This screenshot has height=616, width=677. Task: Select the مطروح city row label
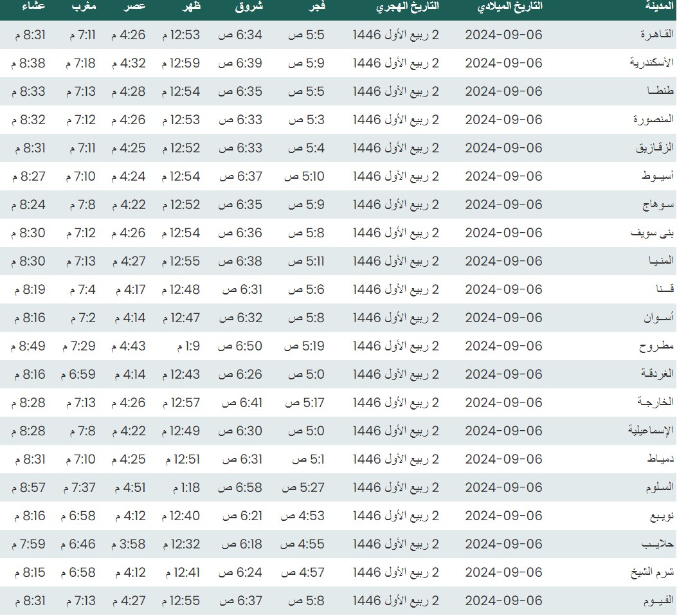(x=656, y=346)
